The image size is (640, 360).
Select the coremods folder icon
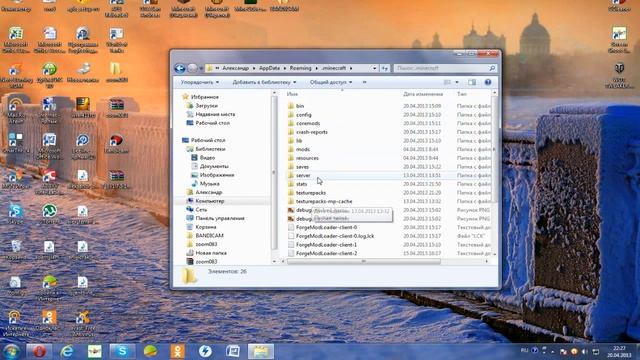pyautogui.click(x=291, y=123)
